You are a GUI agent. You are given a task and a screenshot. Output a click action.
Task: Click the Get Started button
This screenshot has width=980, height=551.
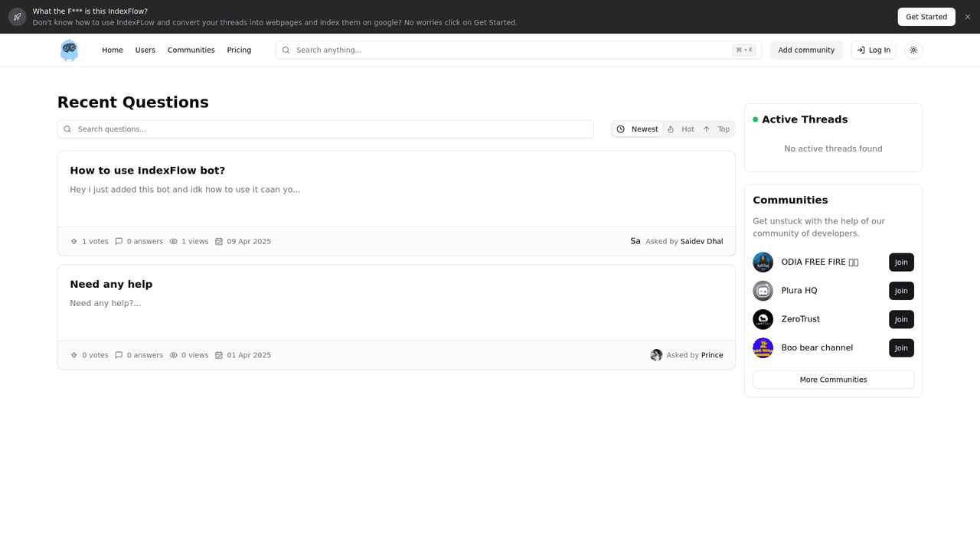tap(926, 17)
